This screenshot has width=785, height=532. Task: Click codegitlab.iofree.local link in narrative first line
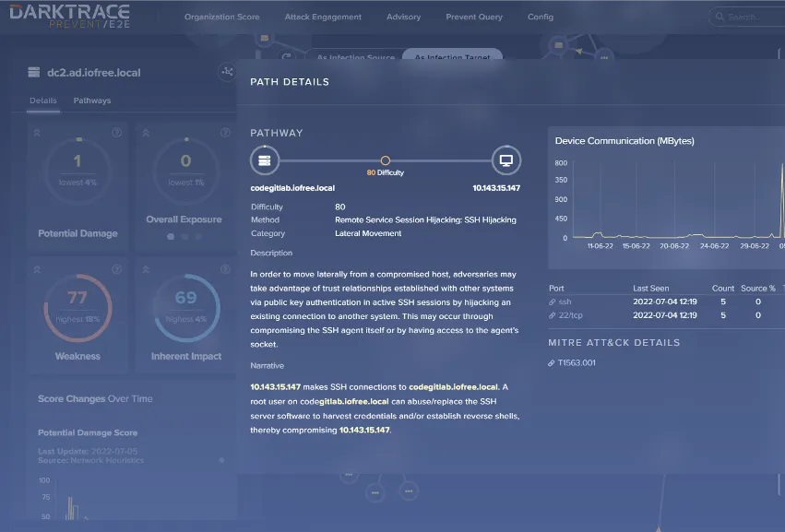[454, 387]
